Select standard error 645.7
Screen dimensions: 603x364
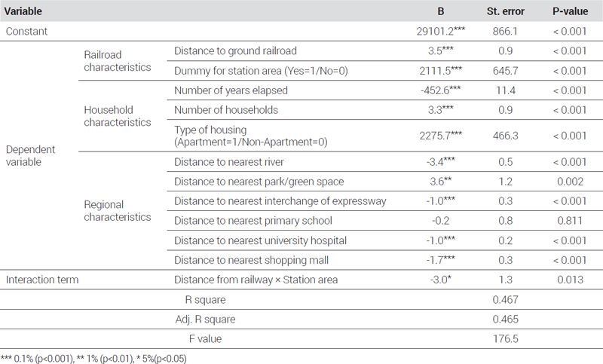pos(505,71)
